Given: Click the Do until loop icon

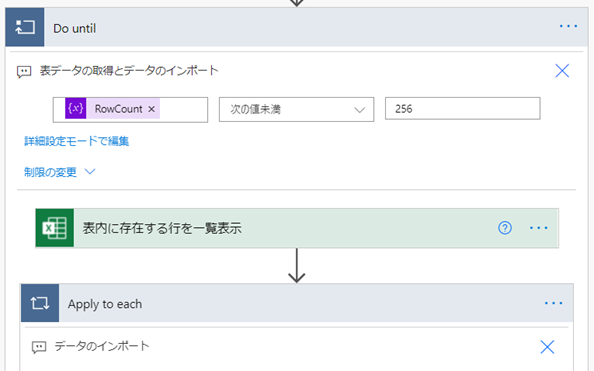Looking at the screenshot, I should click(x=25, y=27).
